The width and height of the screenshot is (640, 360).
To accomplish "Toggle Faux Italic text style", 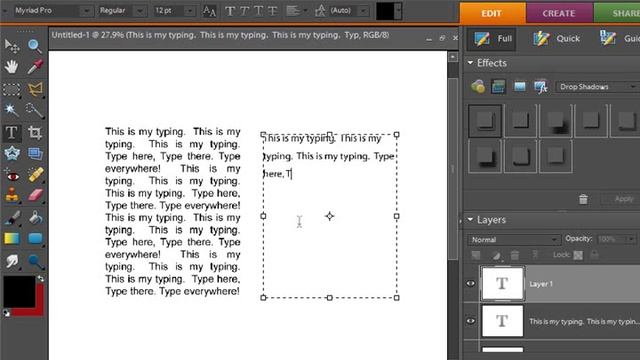I will pos(244,11).
